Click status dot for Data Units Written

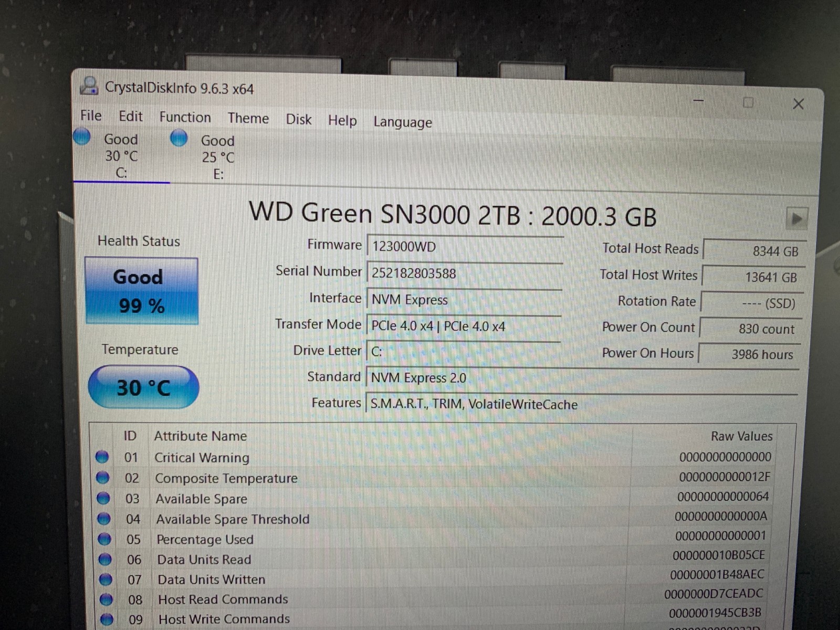click(106, 580)
